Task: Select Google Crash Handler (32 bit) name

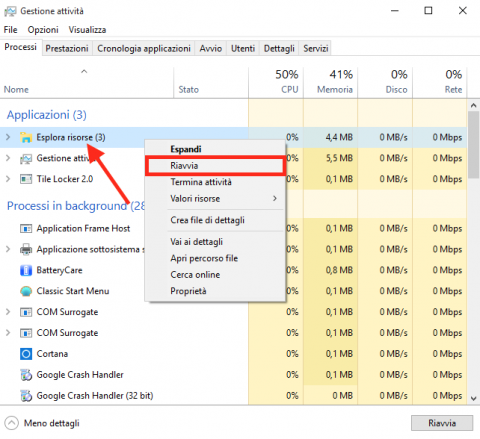Action: pos(95,396)
